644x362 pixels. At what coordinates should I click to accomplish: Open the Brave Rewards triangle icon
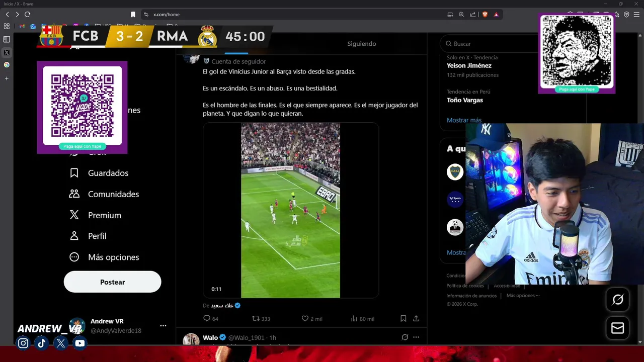click(x=496, y=15)
